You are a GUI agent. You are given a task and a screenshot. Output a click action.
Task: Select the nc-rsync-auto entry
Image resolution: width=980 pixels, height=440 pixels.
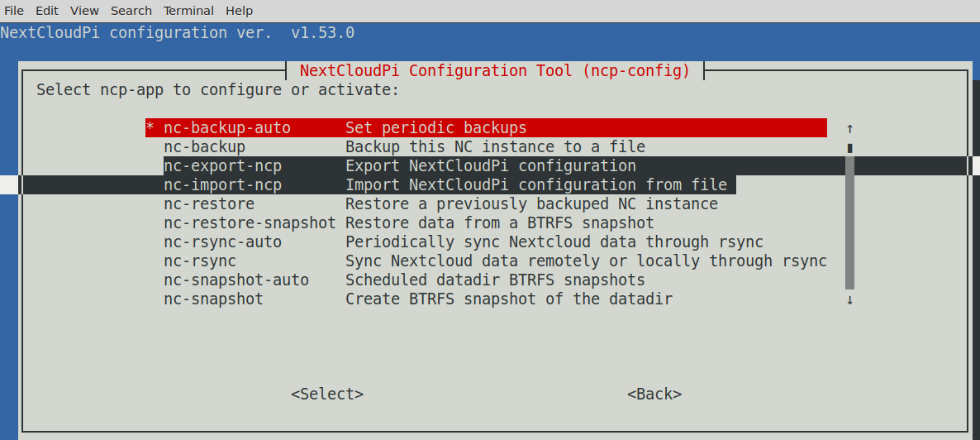click(223, 242)
